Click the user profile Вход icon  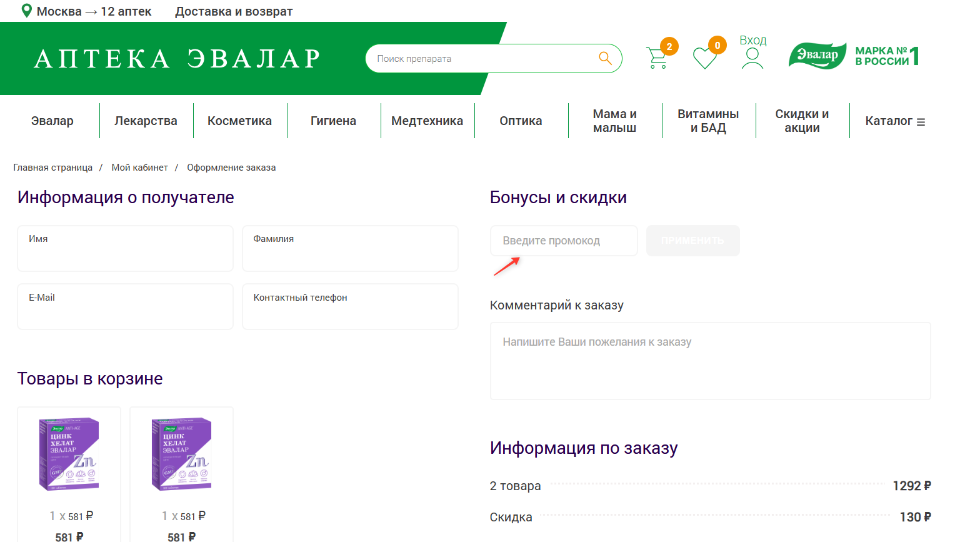[x=752, y=58]
